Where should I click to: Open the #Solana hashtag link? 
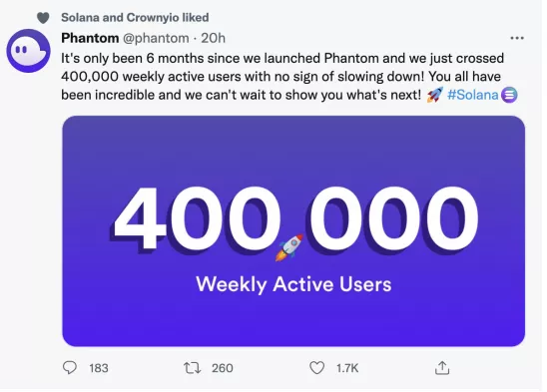472,95
